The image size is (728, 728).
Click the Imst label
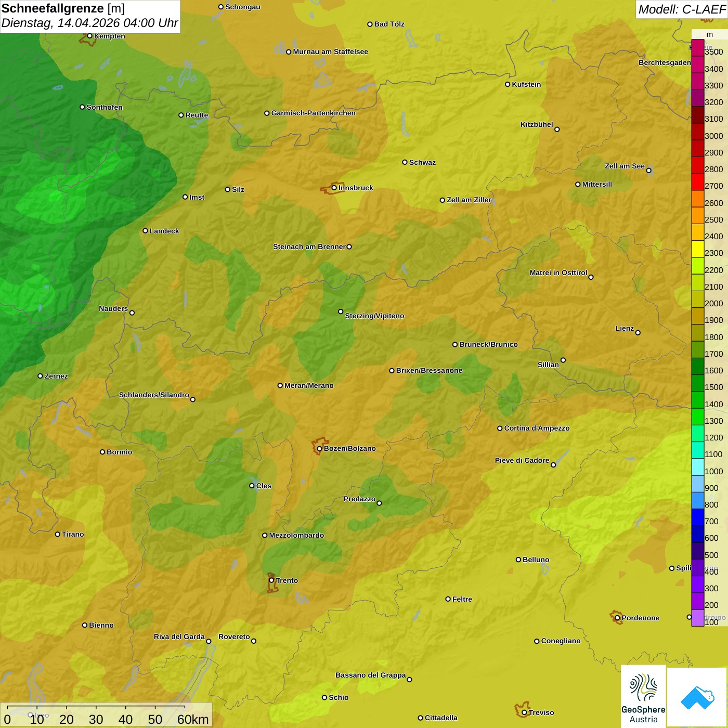pos(197,197)
